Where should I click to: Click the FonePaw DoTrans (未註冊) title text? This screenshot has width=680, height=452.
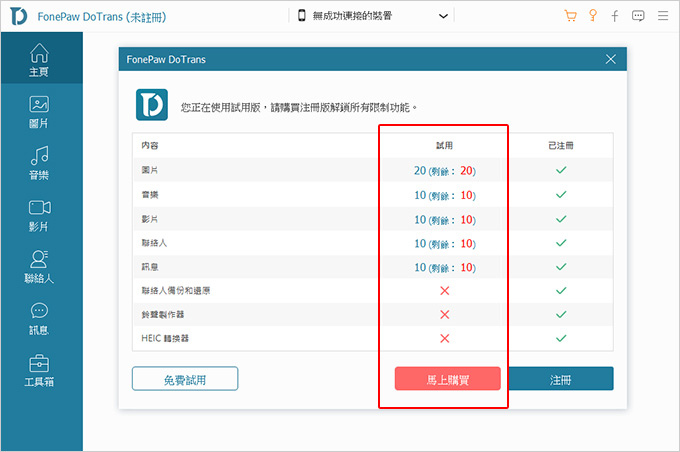pos(102,17)
